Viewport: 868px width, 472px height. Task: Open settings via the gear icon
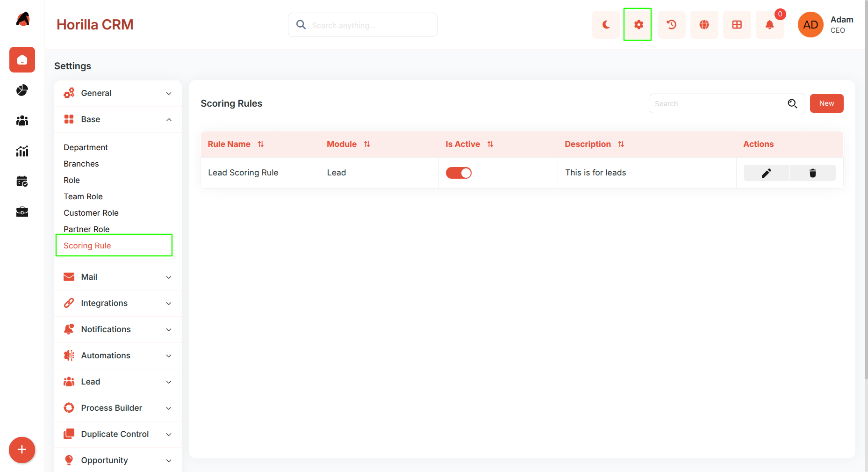coord(638,25)
